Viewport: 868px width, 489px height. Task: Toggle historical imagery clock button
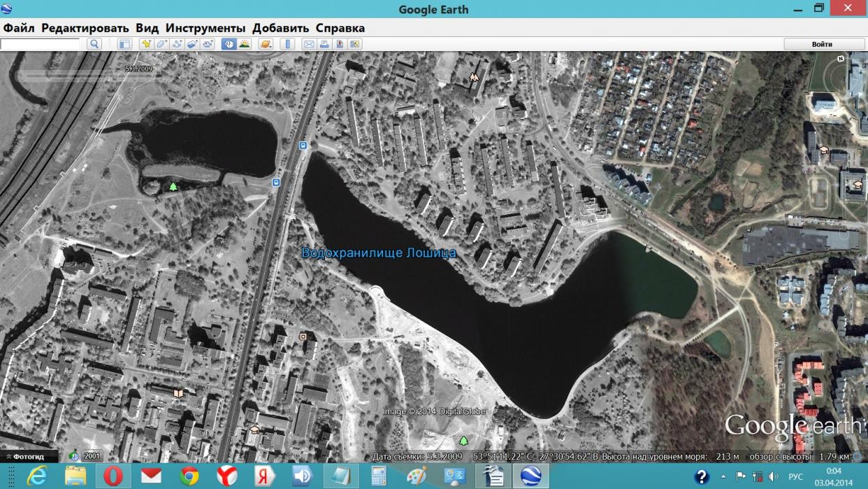(229, 44)
